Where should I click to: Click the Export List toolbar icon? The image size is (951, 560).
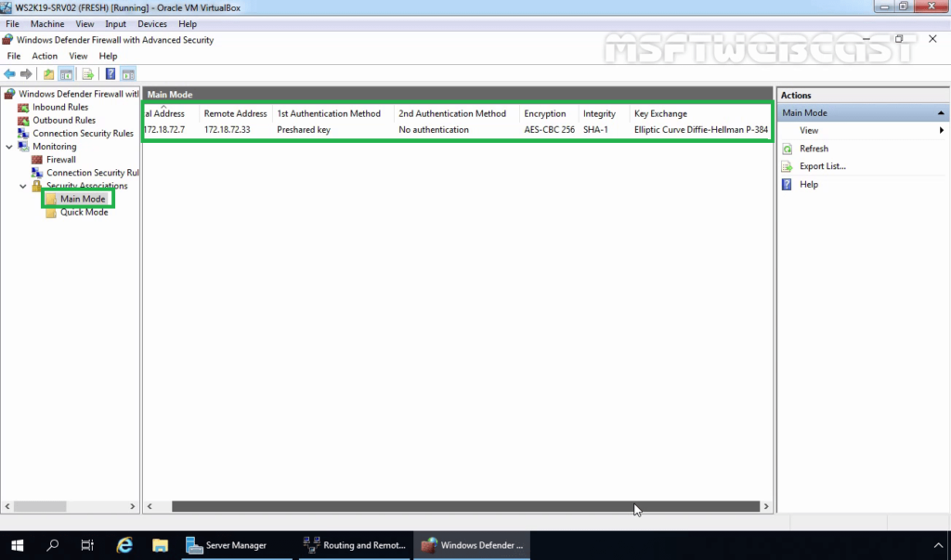pos(88,74)
